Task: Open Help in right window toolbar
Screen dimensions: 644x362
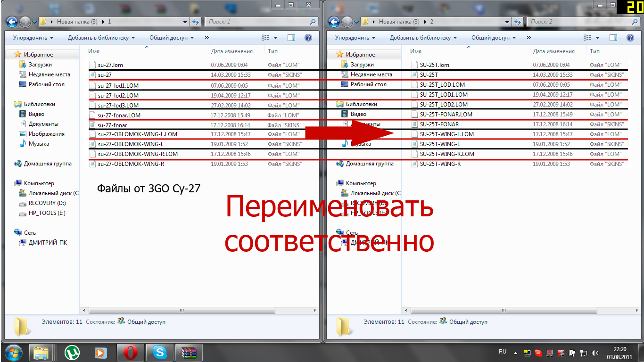Action: click(x=630, y=38)
